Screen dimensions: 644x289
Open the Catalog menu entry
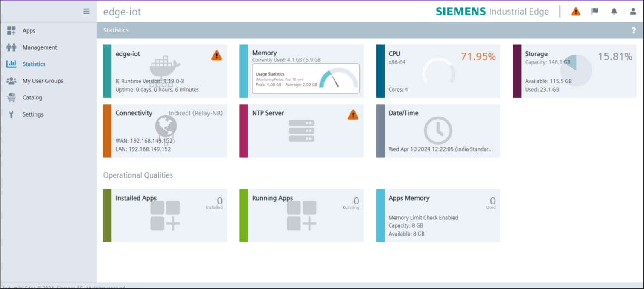coord(32,97)
